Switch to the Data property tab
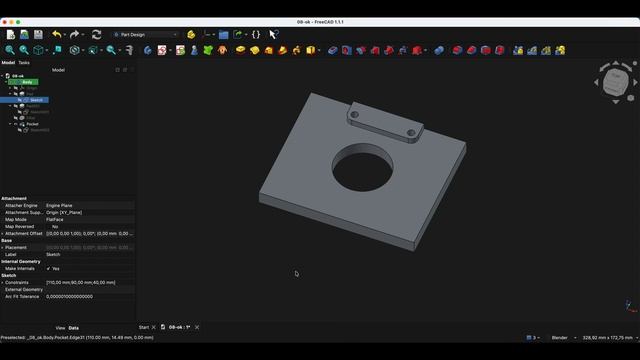Viewport: 640px width, 360px height. pyautogui.click(x=73, y=328)
